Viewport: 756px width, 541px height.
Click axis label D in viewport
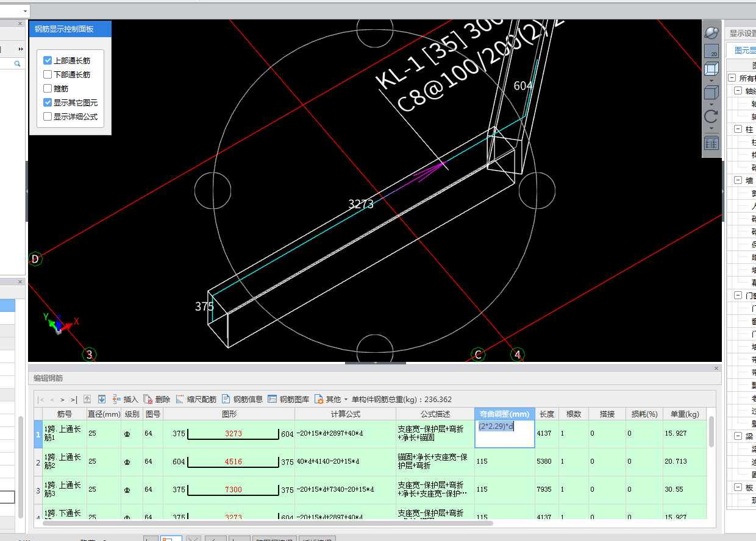(35, 259)
